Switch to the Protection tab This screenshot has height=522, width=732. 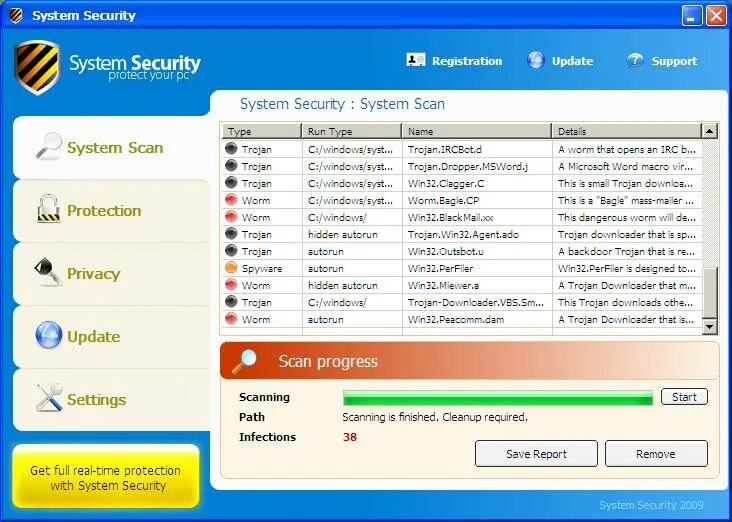pos(112,211)
